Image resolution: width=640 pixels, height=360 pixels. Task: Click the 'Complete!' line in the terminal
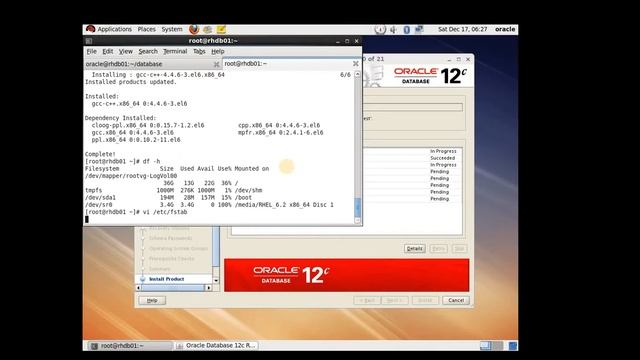click(100, 154)
